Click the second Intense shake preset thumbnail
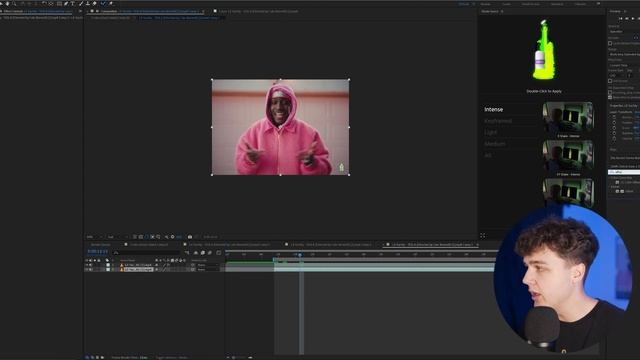Viewport: 640px width, 360px height. click(x=568, y=156)
